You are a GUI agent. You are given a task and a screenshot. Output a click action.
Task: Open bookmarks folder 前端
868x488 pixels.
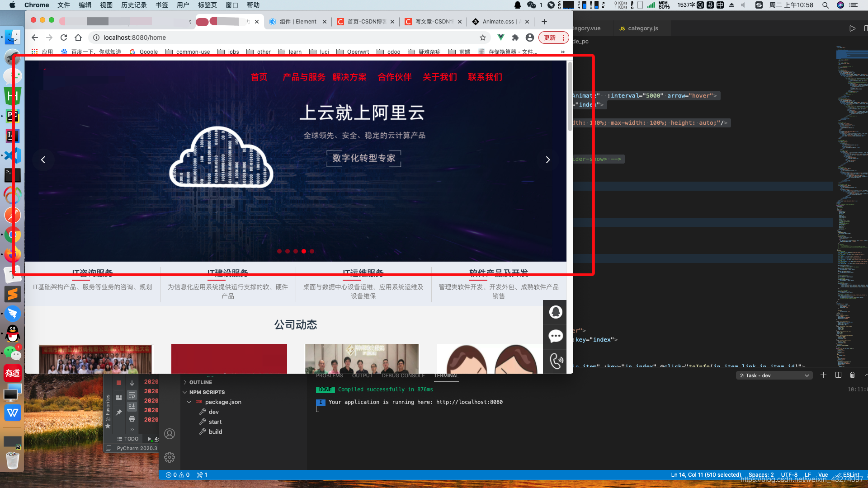[459, 52]
